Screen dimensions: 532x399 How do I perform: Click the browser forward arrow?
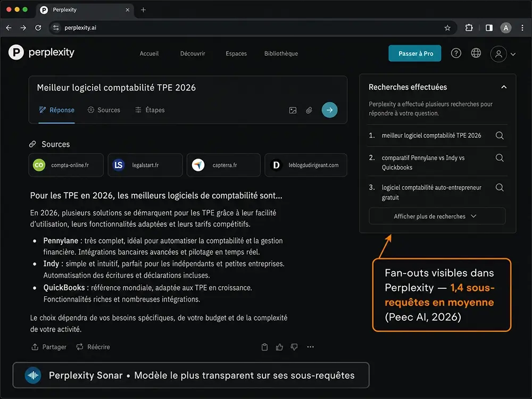click(x=23, y=28)
